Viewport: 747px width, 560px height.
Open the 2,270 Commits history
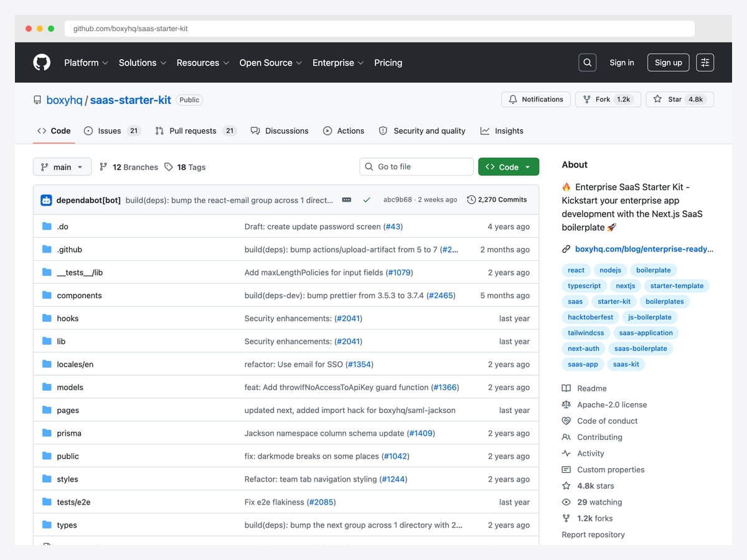497,200
